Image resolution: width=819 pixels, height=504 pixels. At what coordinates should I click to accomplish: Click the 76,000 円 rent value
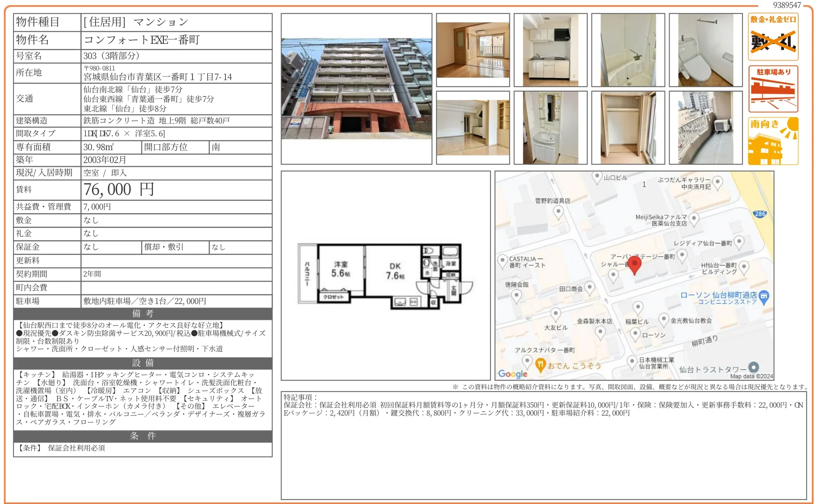pos(118,190)
